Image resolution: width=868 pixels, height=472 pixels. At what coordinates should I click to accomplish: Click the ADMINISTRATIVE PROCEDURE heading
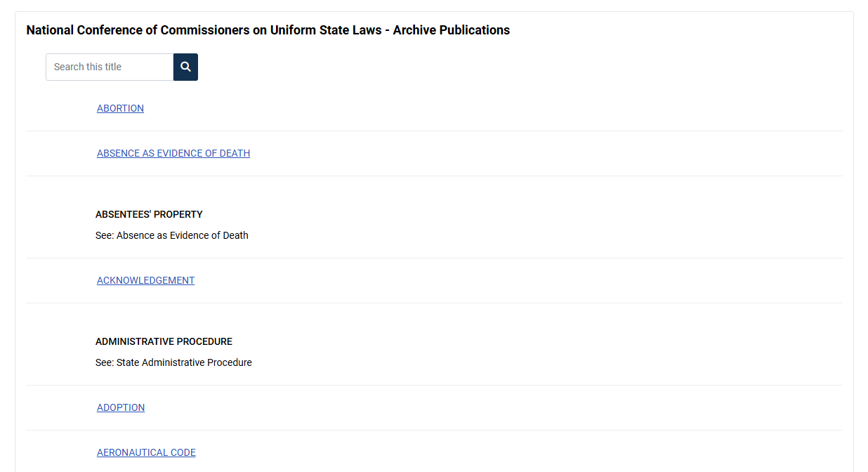tap(164, 341)
